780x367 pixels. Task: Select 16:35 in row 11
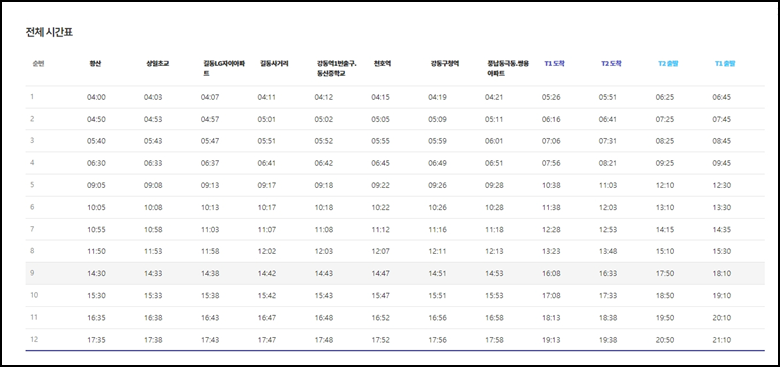pyautogui.click(x=96, y=318)
